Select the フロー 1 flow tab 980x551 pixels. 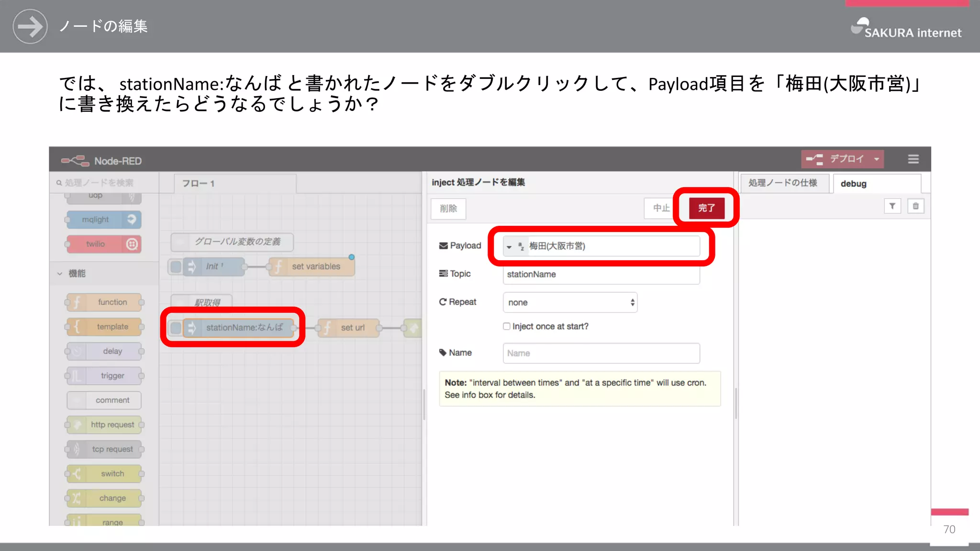pyautogui.click(x=235, y=184)
